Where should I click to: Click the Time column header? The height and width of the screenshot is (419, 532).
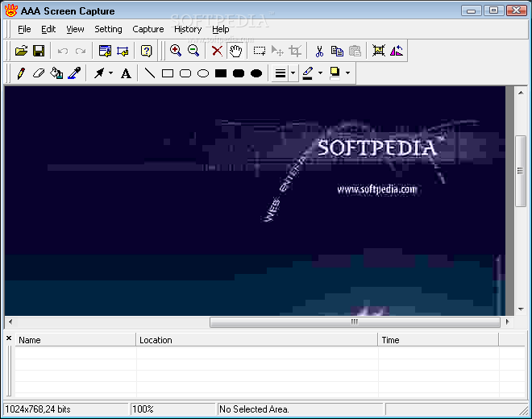pyautogui.click(x=438, y=339)
